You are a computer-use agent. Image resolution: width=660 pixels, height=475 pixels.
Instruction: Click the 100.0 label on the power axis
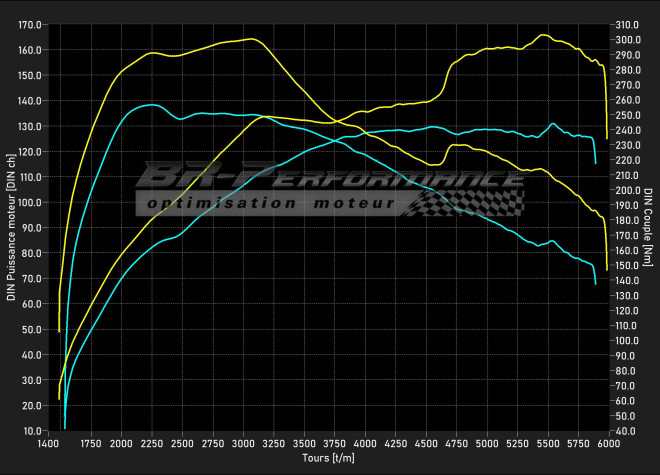30,202
